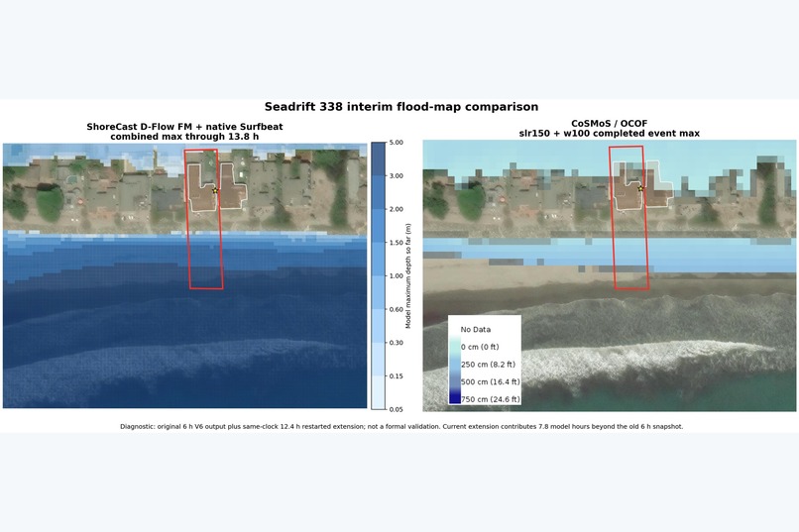Click the 1.50 tick label on the colorbar
This screenshot has height=532, width=799.
coord(396,243)
